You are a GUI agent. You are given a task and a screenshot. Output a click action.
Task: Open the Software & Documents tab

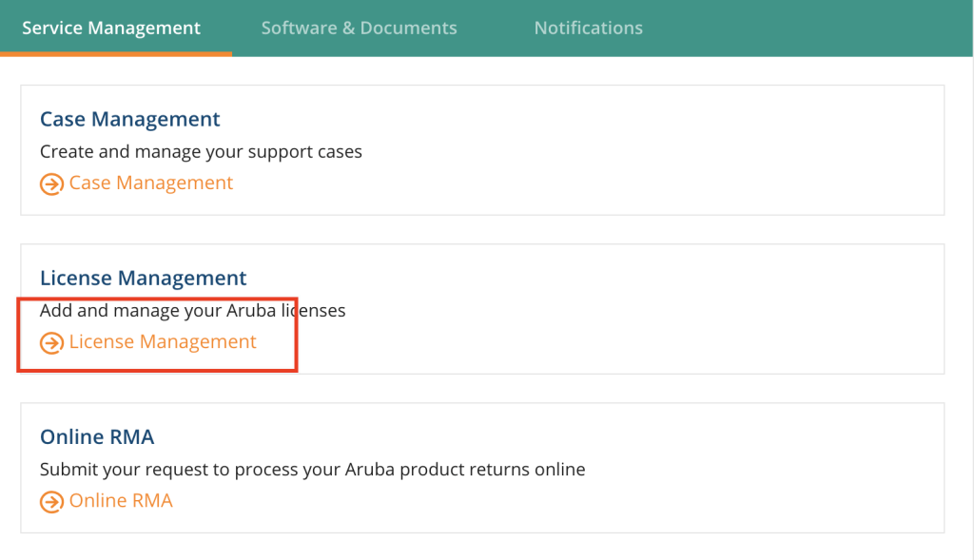[359, 28]
